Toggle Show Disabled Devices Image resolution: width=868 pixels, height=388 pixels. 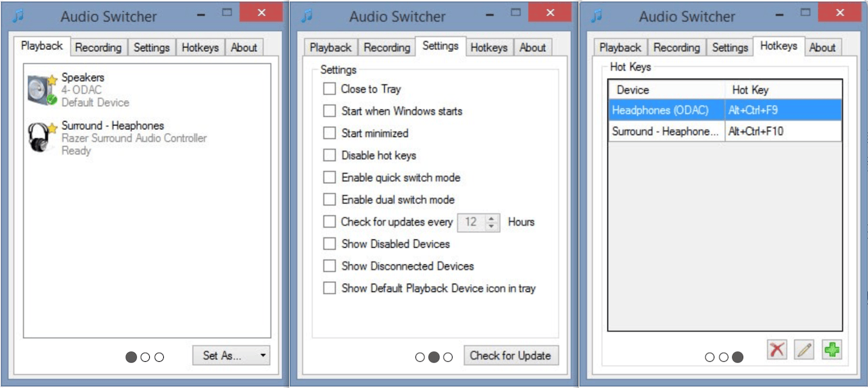click(x=329, y=244)
